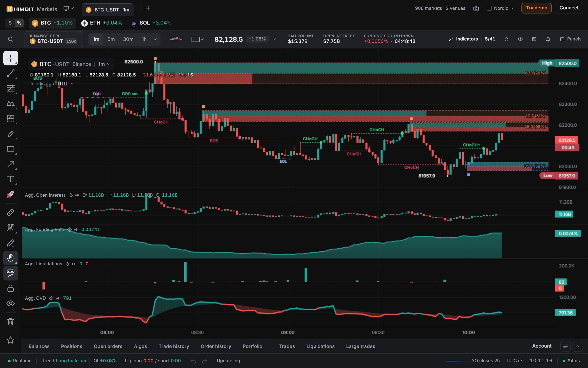Toggle the eye icon in top toolbar

(520, 39)
